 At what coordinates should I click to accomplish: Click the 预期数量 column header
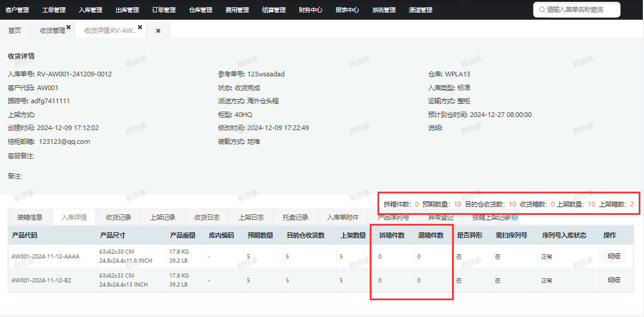pos(261,236)
